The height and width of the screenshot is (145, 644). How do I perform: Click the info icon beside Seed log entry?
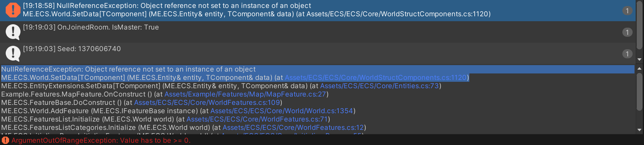pos(13,54)
